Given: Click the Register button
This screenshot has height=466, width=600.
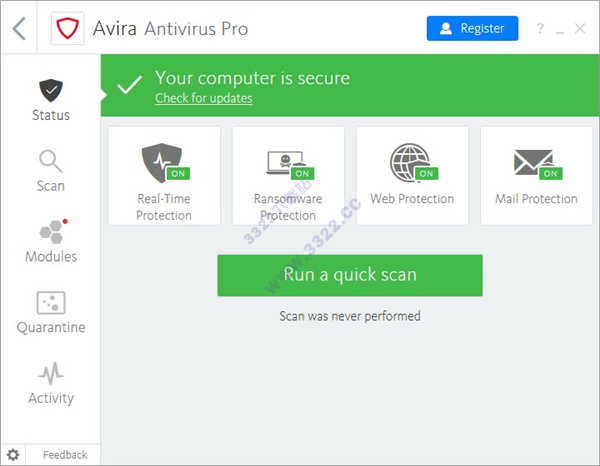Looking at the screenshot, I should click(x=472, y=28).
